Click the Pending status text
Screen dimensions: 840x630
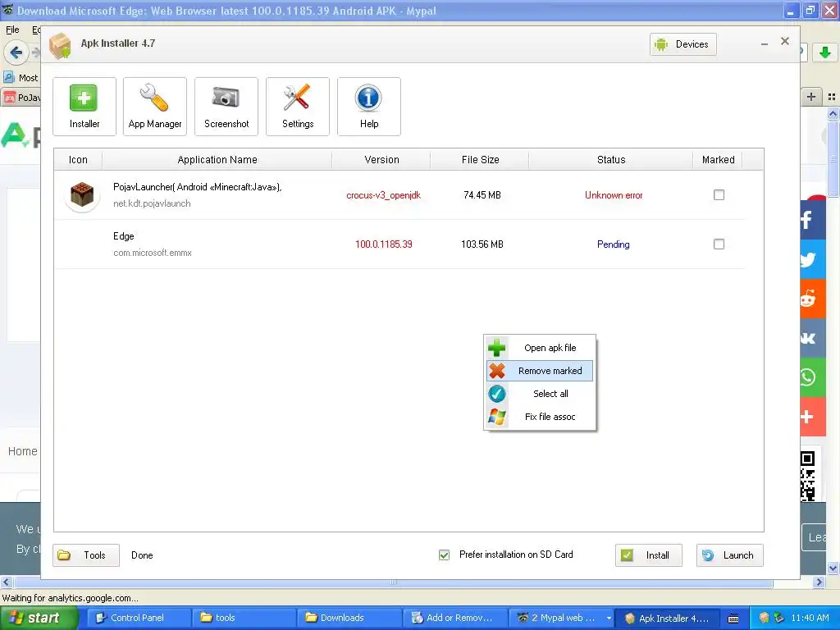[x=614, y=244]
